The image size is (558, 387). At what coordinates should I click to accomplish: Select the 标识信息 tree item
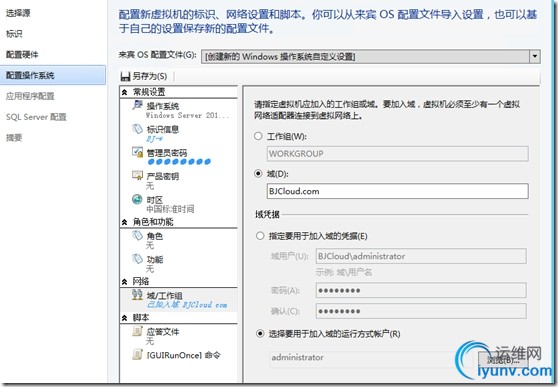click(x=179, y=134)
